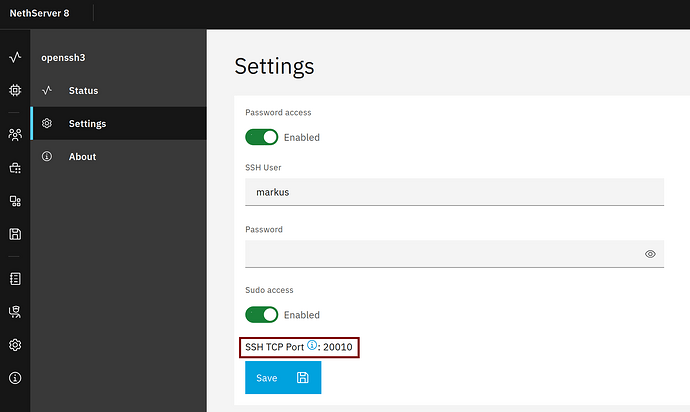Click the Save button
Viewport: 690px width, 412px height.
click(x=283, y=378)
